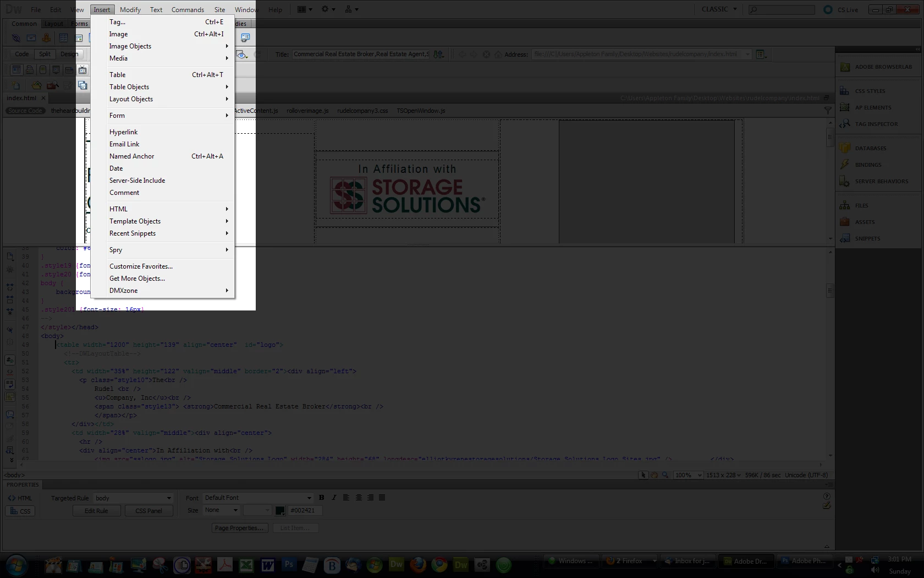This screenshot has width=924, height=578.
Task: Edit the document Title field
Action: [361, 54]
